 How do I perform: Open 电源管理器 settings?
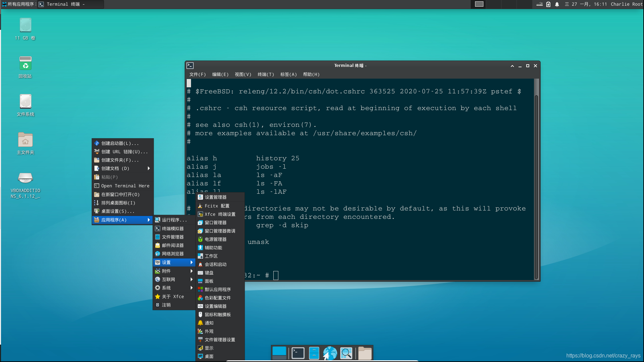point(220,239)
